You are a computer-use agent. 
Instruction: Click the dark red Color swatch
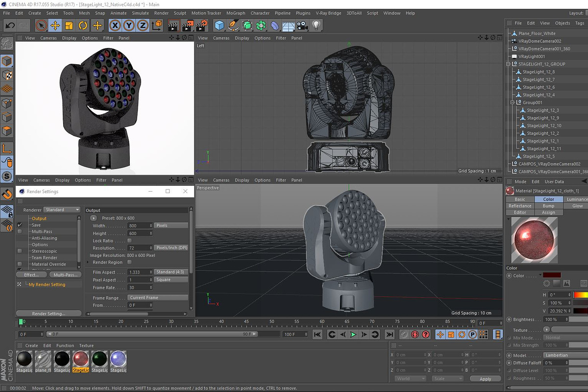[551, 275]
